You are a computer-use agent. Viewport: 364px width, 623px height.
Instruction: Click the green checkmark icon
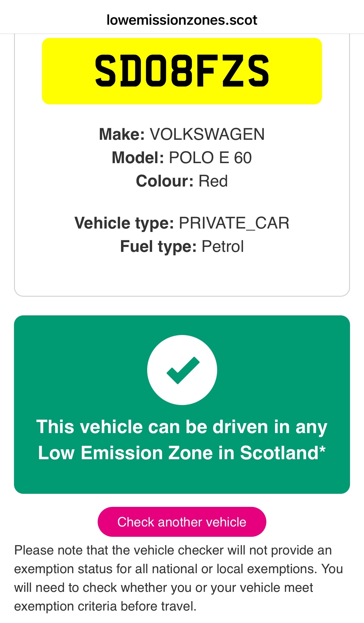182,370
